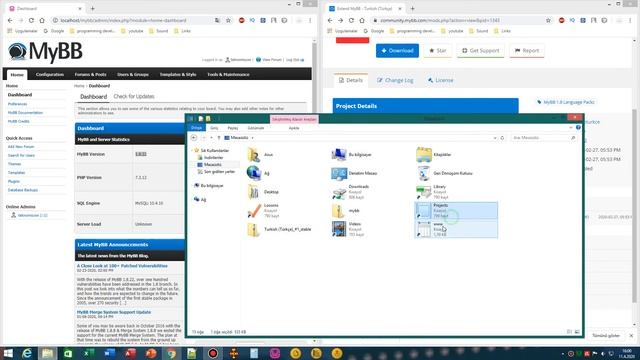
Task: Collapse Sık Kullanılanlar tree node
Action: point(192,151)
